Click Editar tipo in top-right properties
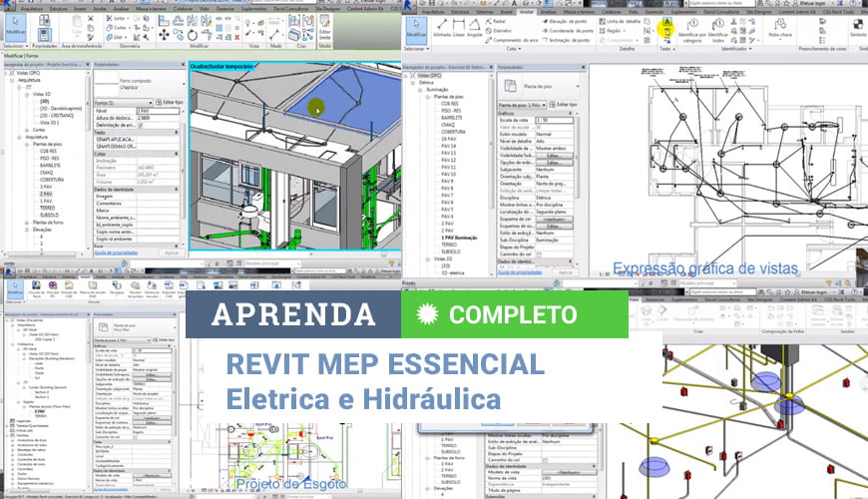Screen dimensions: 868x499 click(x=564, y=105)
